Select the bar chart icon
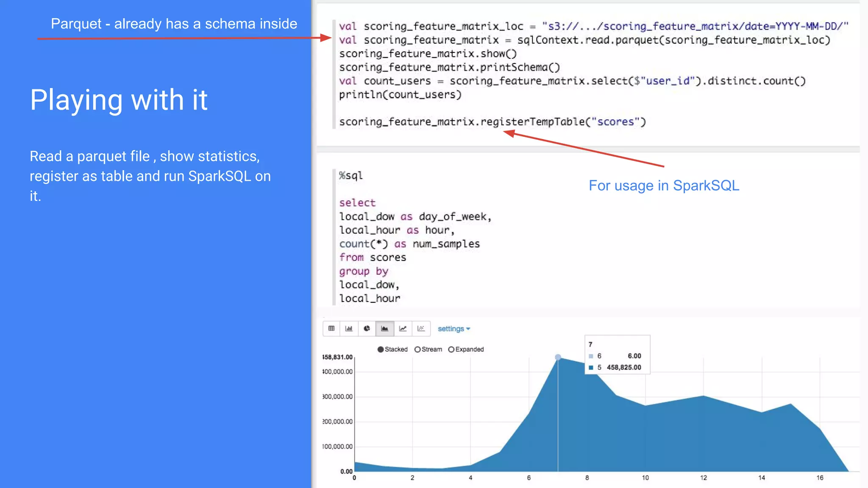868x488 pixels. point(349,329)
